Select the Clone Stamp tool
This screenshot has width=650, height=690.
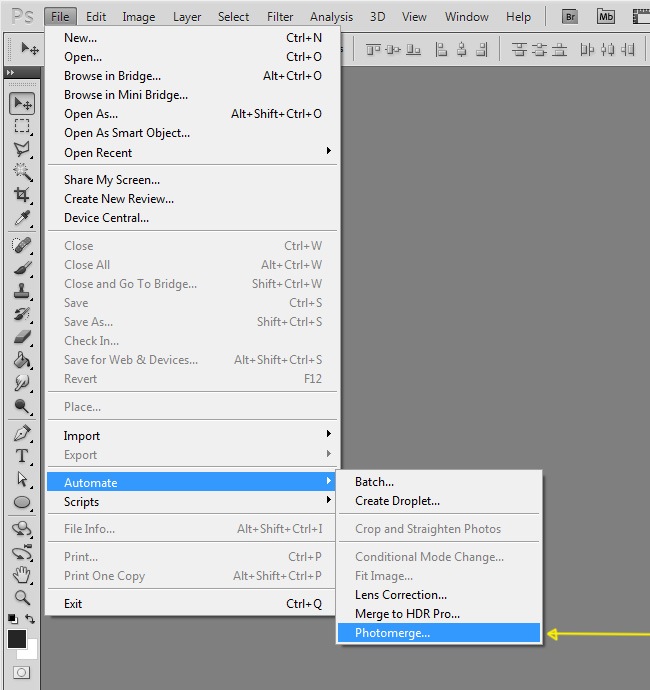pyautogui.click(x=22, y=291)
